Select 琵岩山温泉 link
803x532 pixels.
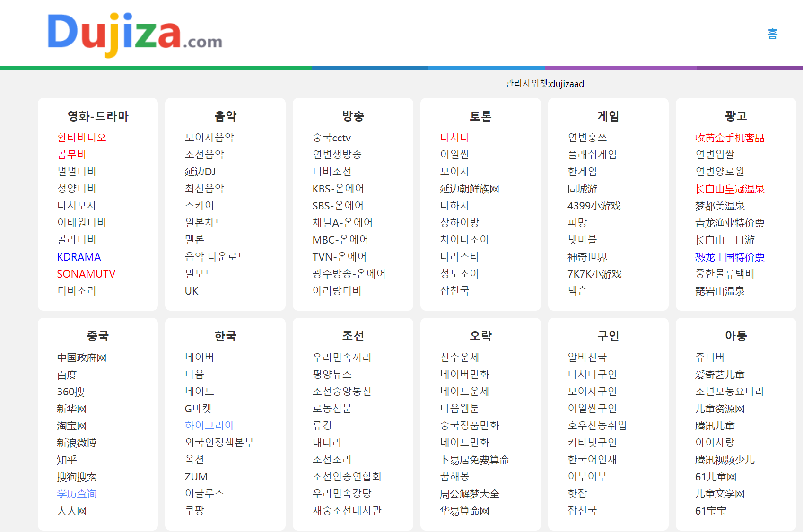tap(720, 291)
